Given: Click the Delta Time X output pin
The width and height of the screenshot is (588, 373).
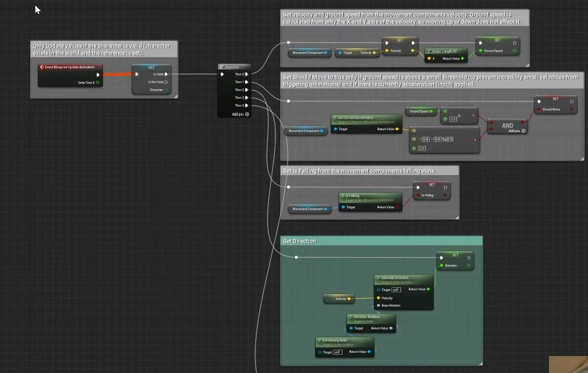Looking at the screenshot, I should [x=98, y=83].
